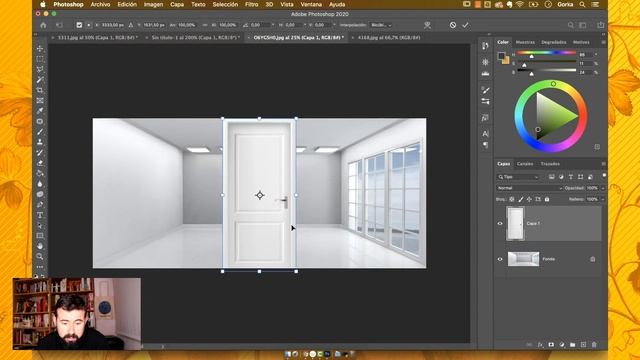Toggle type layer filter in Capas panel
The height and width of the screenshot is (360, 640).
click(571, 177)
